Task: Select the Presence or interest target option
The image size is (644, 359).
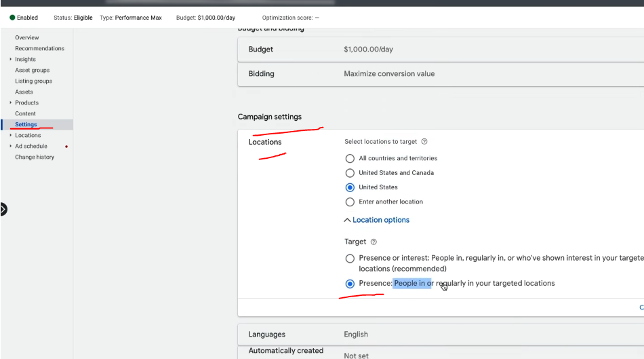Action: coord(350,259)
